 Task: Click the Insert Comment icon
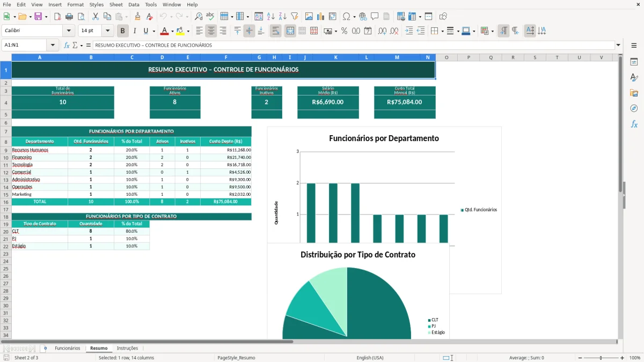pos(375,17)
